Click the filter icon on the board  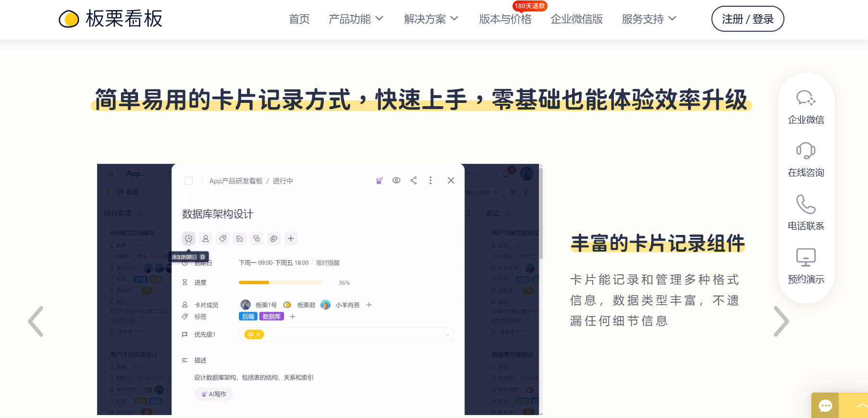click(x=526, y=193)
